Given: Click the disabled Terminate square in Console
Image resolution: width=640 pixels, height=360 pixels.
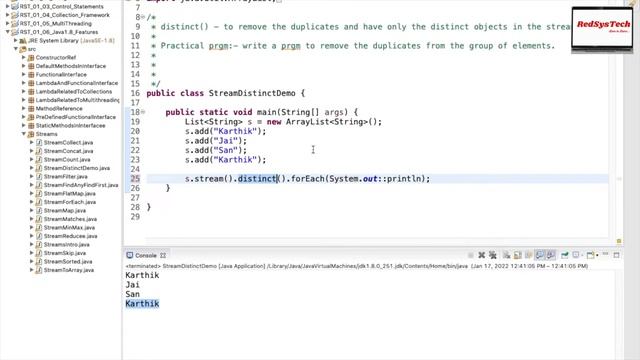Looking at the screenshot, I should coord(471,255).
